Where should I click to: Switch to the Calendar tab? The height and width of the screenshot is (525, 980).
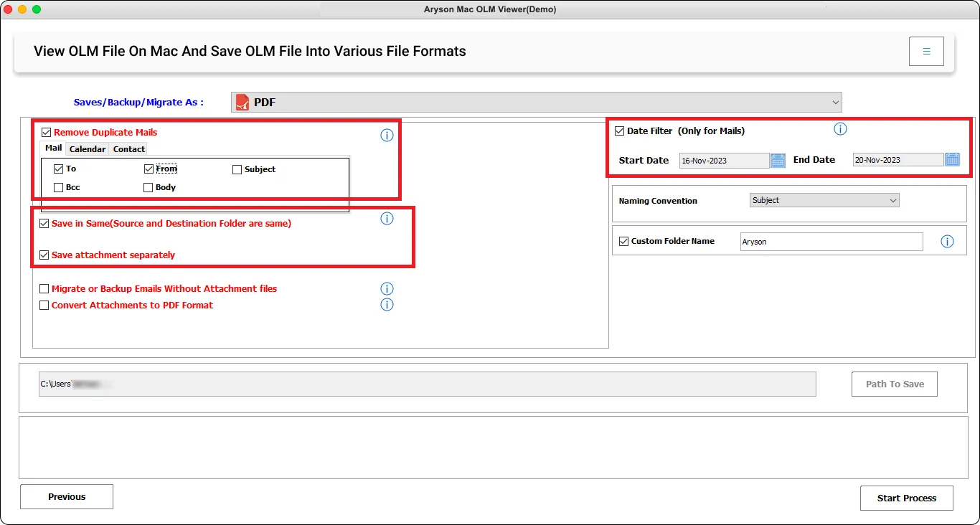[88, 149]
